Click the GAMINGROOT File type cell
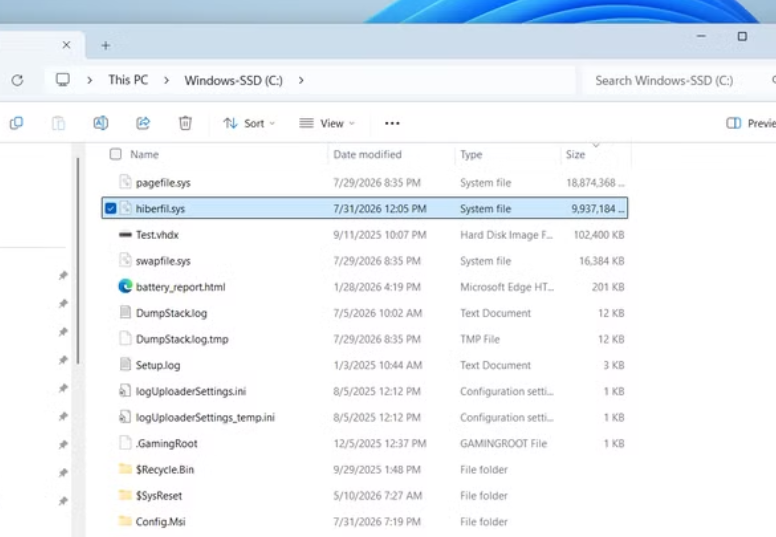 pyautogui.click(x=503, y=443)
